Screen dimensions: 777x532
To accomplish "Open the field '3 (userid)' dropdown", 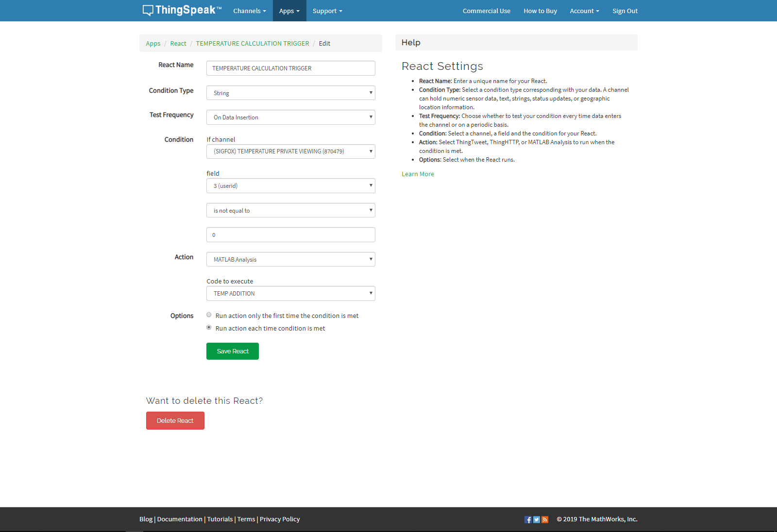I will 290,186.
